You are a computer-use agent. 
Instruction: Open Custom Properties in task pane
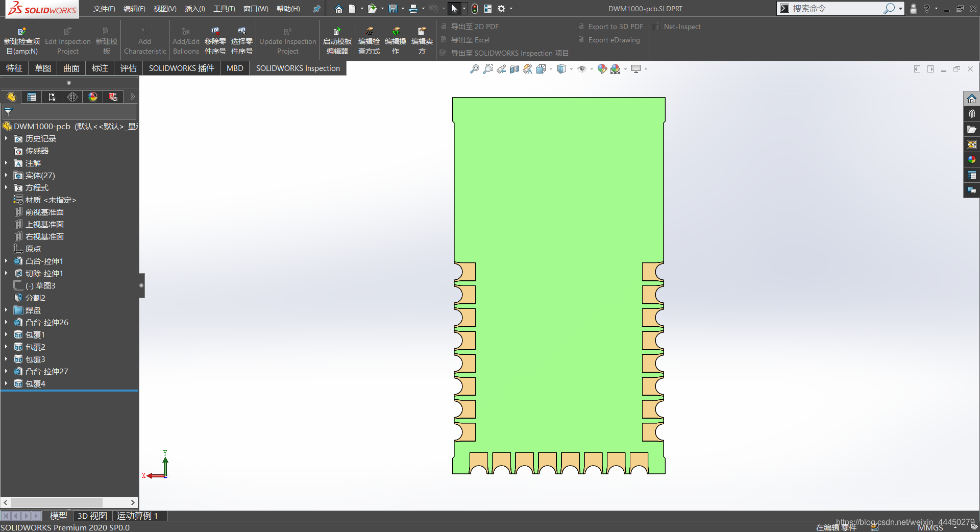tap(971, 175)
